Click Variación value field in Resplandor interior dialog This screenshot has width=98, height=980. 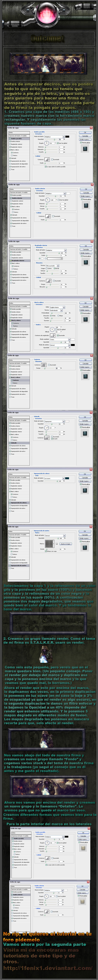(x=62, y=288)
